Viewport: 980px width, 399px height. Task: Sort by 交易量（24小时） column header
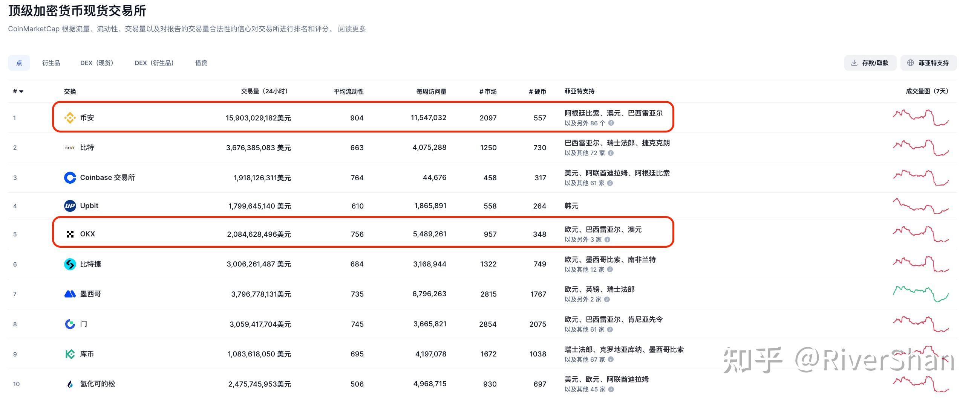pyautogui.click(x=264, y=91)
